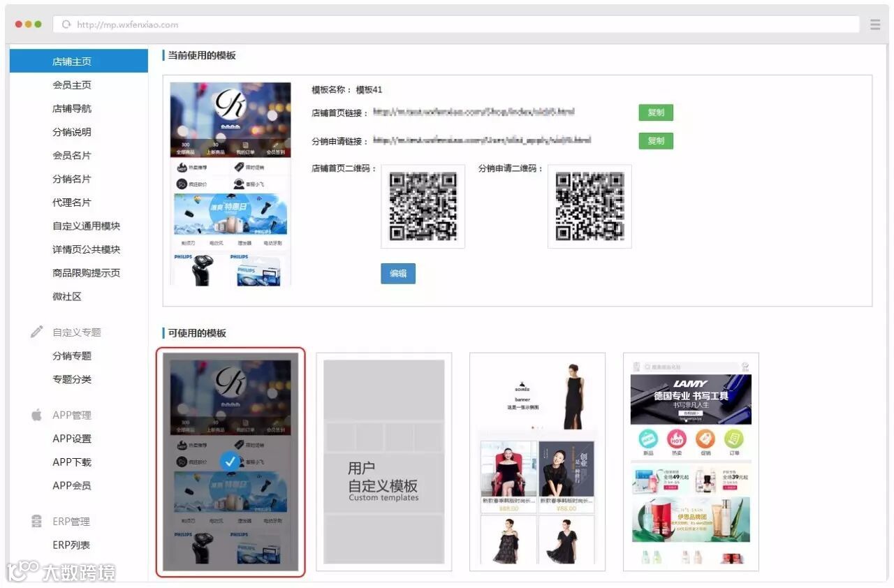The height and width of the screenshot is (588, 894).
Task: Click the 分销申请二维码 QR code
Action: [x=589, y=206]
